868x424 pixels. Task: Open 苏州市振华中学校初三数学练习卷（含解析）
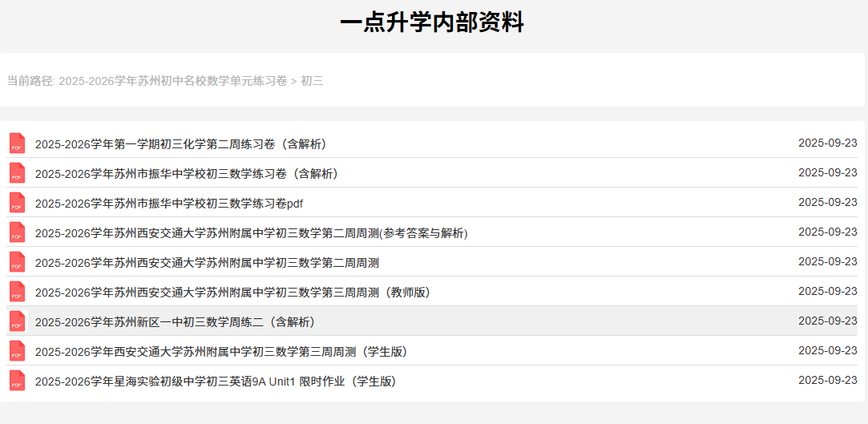tap(186, 174)
